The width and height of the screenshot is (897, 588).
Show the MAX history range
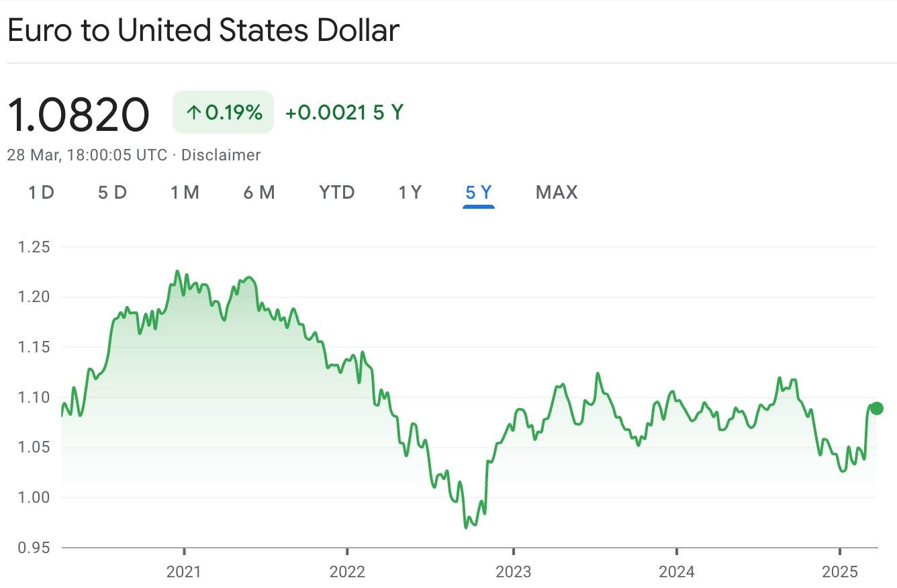point(557,193)
